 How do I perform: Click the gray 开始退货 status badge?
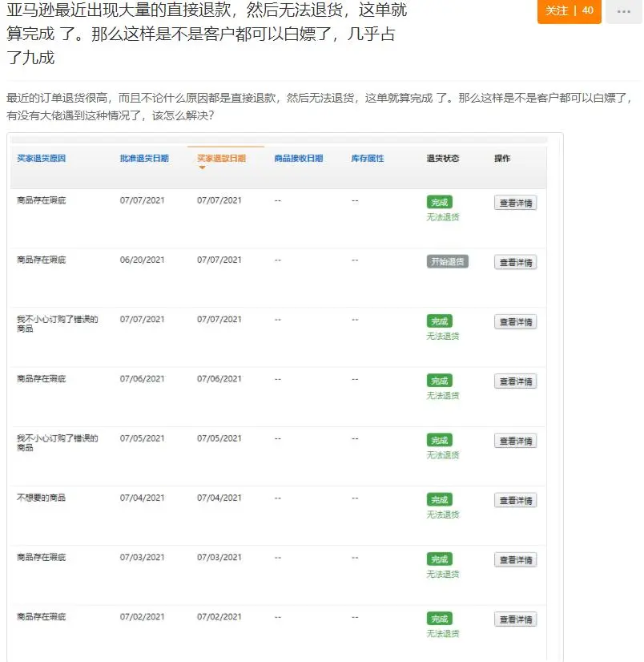point(445,260)
